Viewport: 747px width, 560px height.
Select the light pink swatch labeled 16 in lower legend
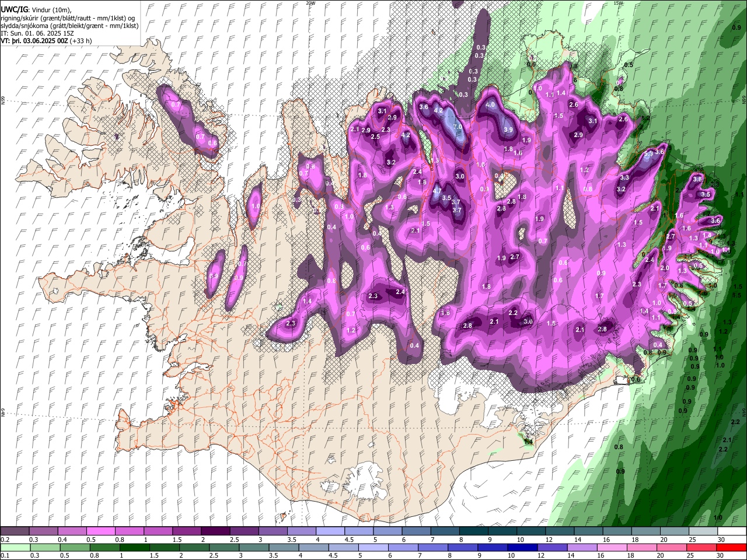(612, 547)
